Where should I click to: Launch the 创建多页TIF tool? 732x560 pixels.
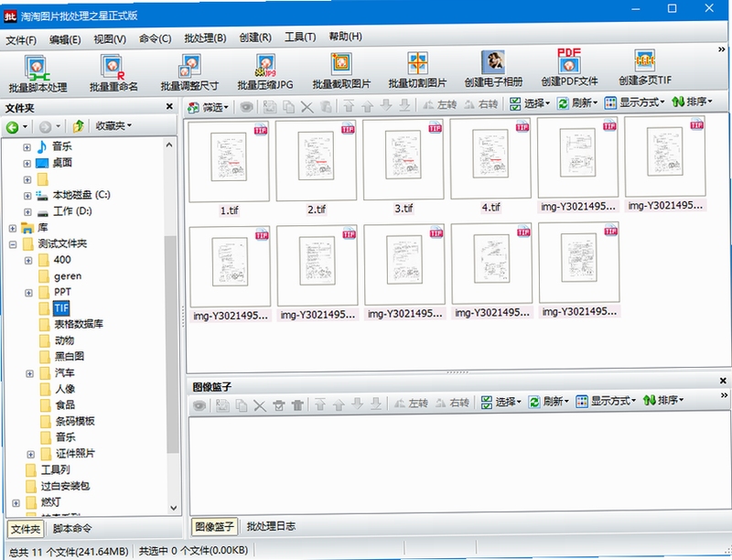click(645, 67)
